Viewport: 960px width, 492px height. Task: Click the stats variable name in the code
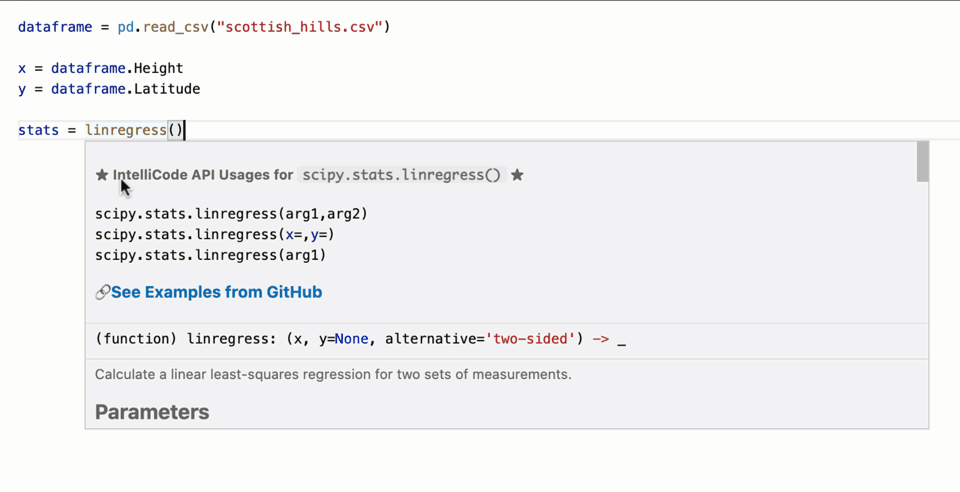[x=39, y=130]
